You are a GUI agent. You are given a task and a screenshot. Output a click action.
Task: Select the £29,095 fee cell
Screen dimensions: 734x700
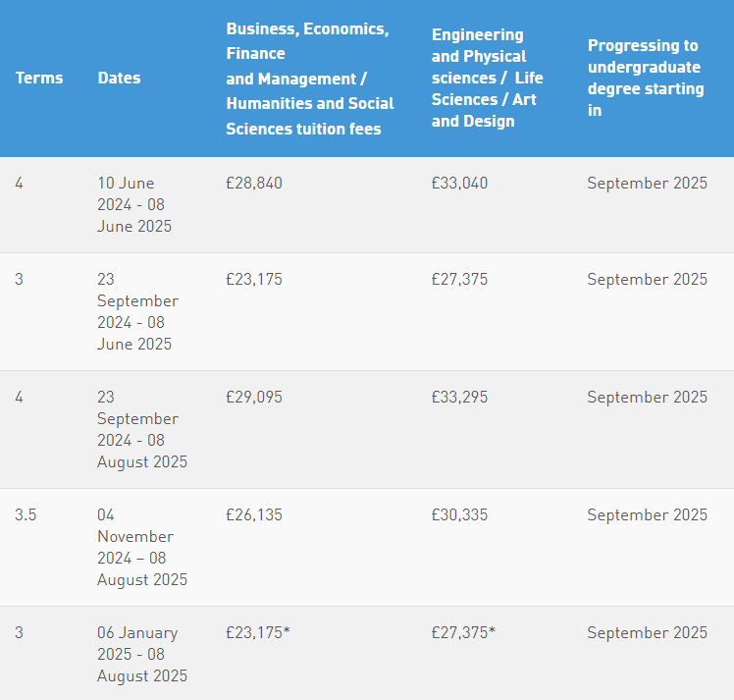point(254,398)
